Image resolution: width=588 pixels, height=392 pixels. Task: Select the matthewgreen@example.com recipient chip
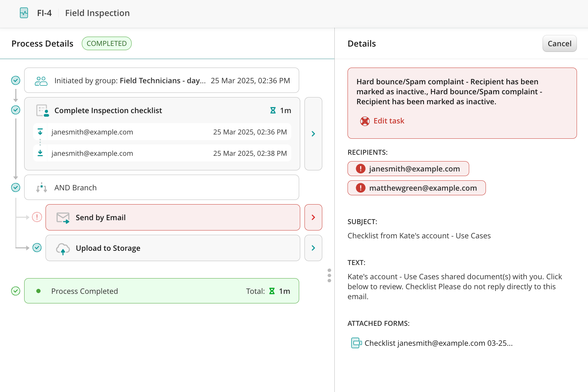pyautogui.click(x=416, y=188)
